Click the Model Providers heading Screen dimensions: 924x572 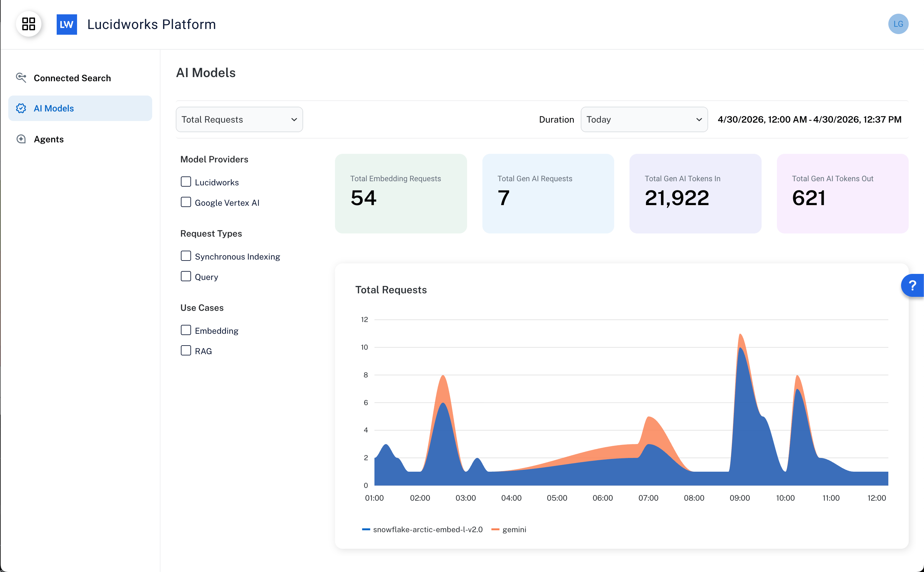click(x=214, y=159)
